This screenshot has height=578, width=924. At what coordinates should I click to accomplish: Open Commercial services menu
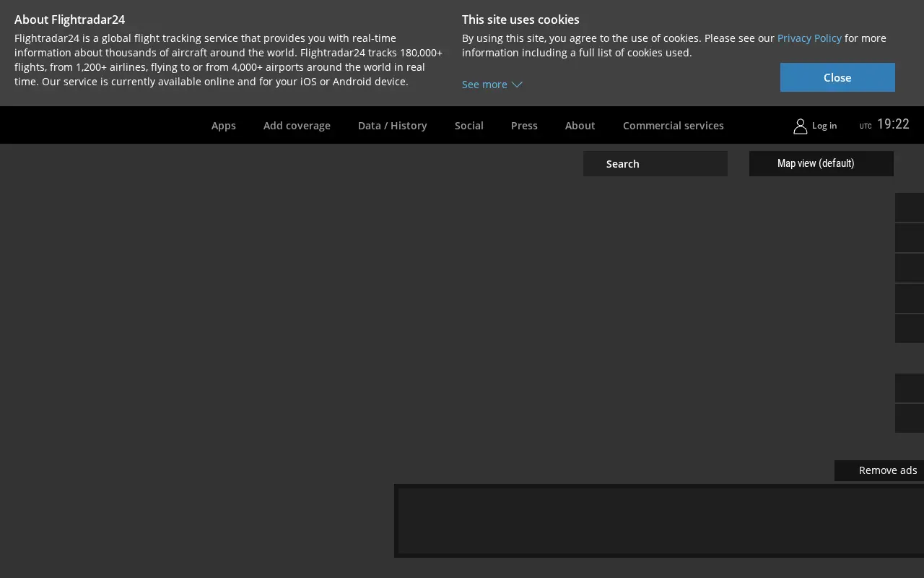pos(674,126)
